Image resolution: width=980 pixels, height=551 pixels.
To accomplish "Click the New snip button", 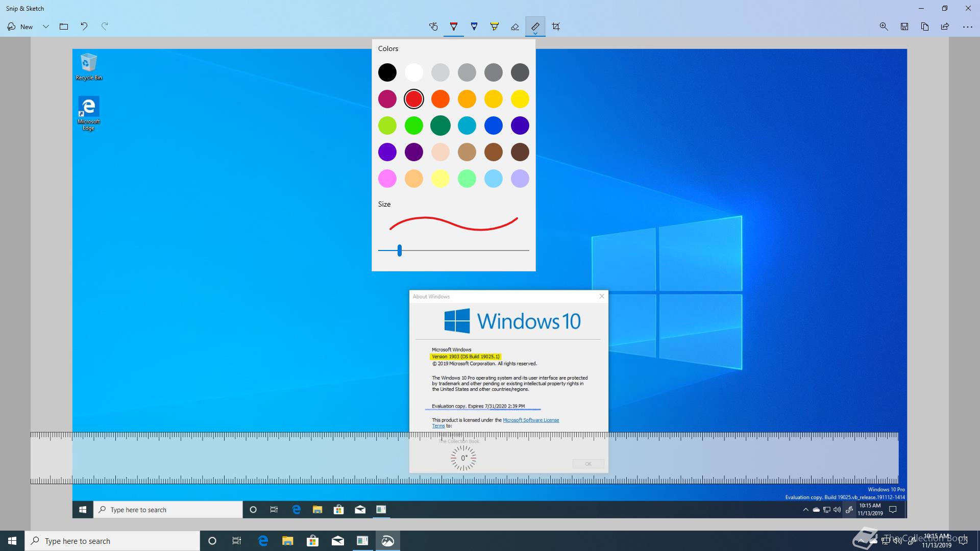I will coord(20,27).
